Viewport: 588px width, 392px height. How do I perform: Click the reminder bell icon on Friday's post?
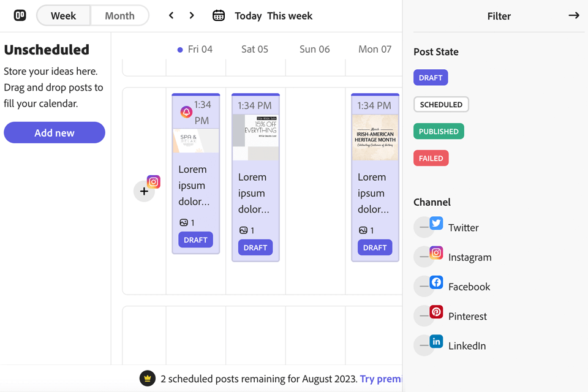pos(186,111)
